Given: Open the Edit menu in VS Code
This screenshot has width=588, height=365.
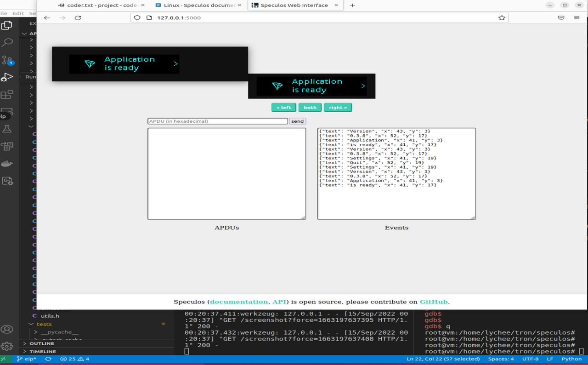Looking at the screenshot, I should tap(18, 13).
